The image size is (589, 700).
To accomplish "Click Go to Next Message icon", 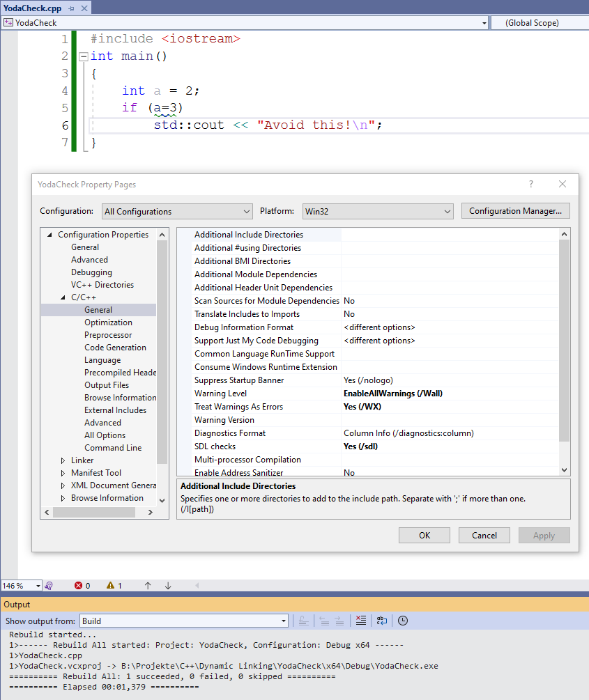I will click(x=339, y=621).
